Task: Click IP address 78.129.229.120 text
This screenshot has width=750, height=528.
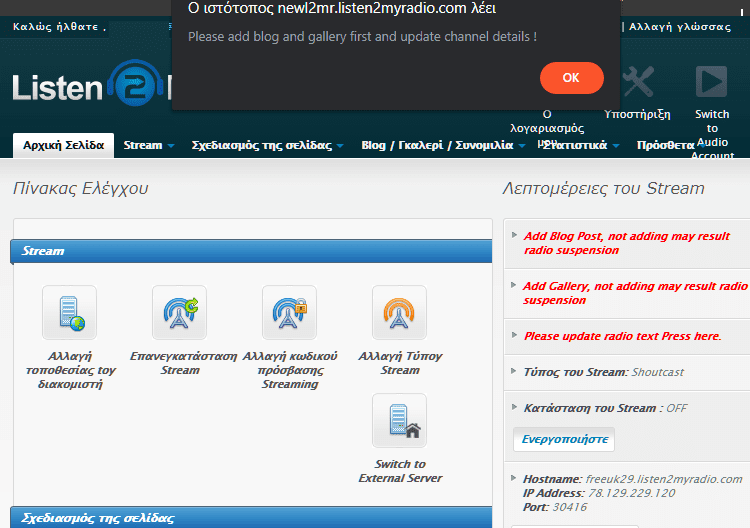Action: coord(631,493)
